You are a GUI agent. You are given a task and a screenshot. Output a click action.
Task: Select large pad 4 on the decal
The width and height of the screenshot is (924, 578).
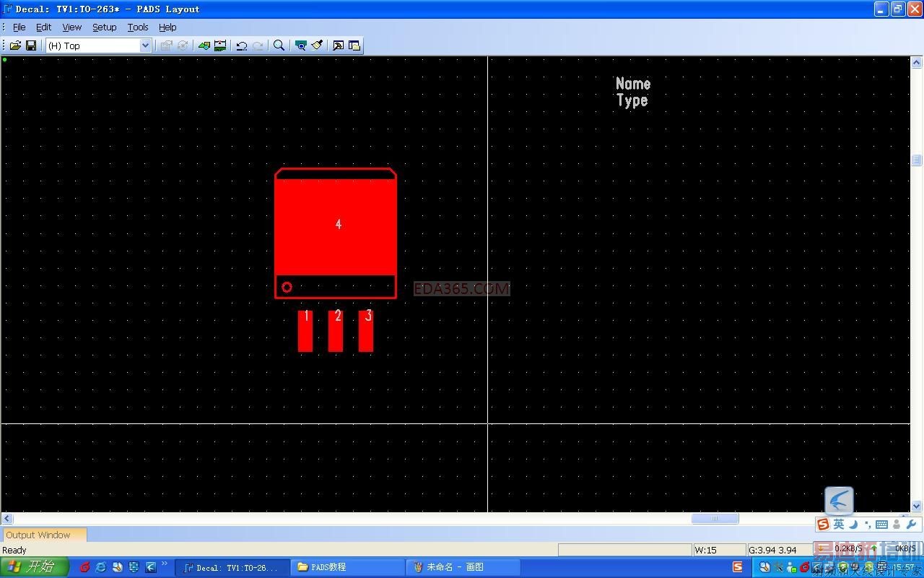336,228
